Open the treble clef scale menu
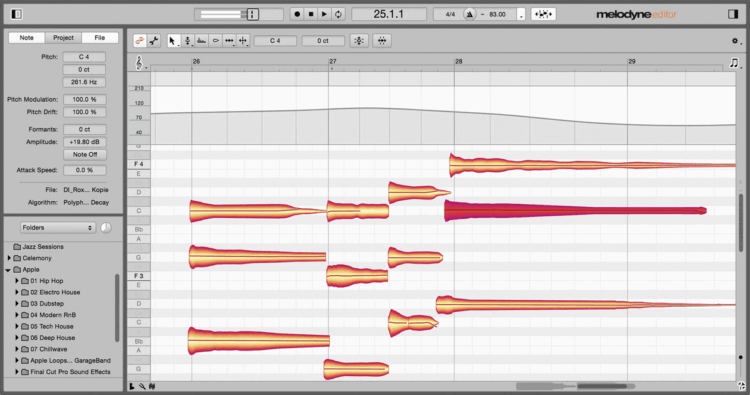The height and width of the screenshot is (395, 750). [139, 63]
